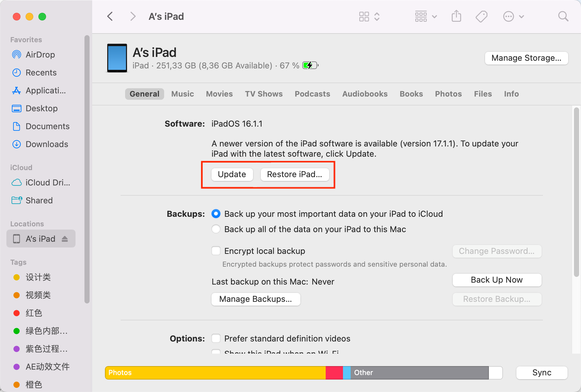This screenshot has height=392, width=581.
Task: Check Prefer standard definition videos
Action: [216, 339]
